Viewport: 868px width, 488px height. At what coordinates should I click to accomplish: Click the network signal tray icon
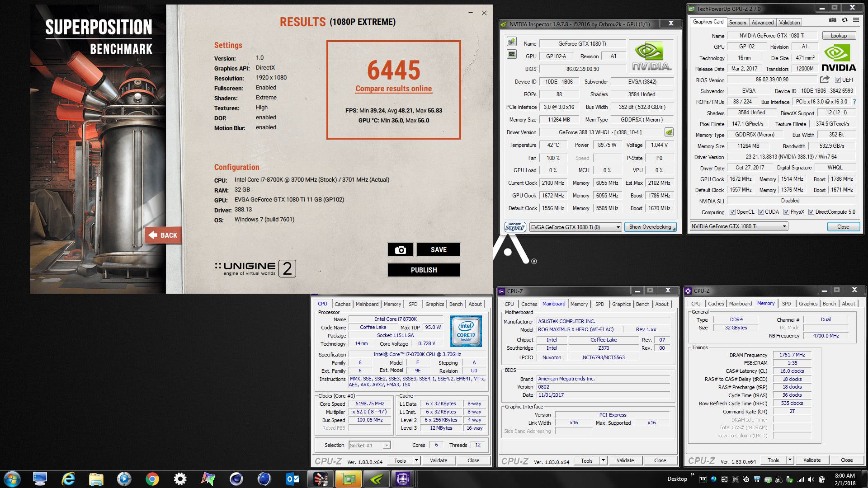coord(801,479)
